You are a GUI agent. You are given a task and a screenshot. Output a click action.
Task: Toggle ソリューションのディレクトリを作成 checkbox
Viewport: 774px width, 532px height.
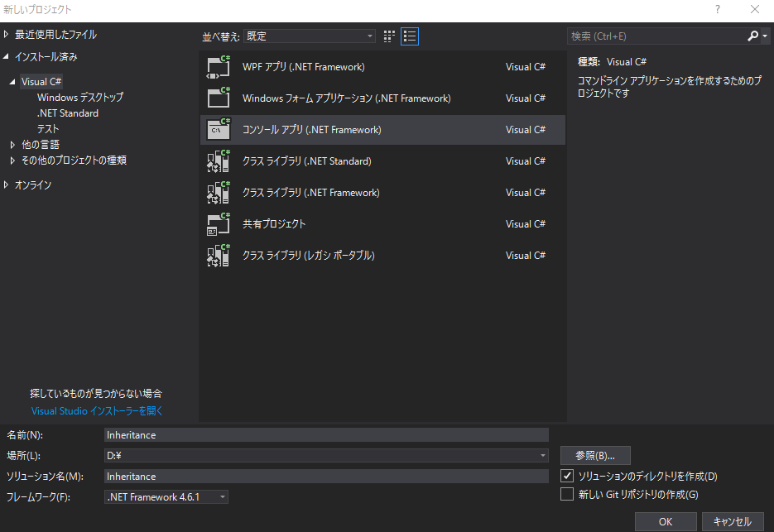coord(567,476)
